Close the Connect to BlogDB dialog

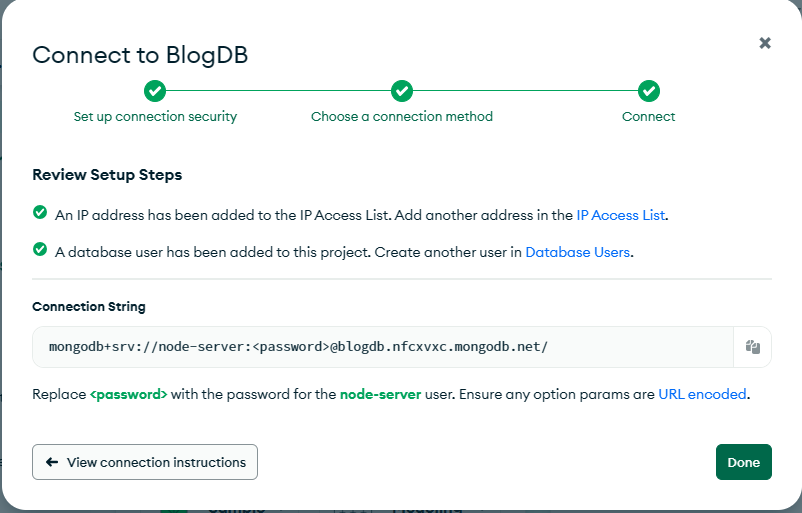pyautogui.click(x=765, y=43)
